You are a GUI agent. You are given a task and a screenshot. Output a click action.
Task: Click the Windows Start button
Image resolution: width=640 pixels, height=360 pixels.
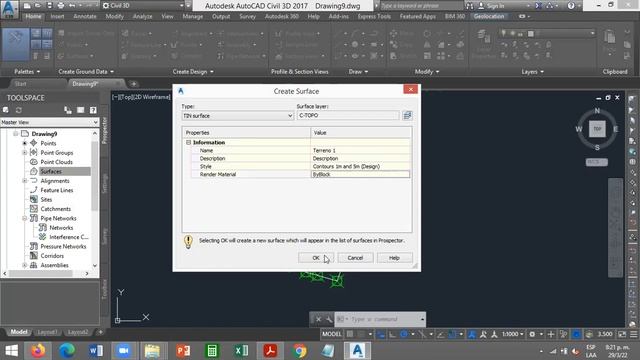pyautogui.click(x=11, y=351)
